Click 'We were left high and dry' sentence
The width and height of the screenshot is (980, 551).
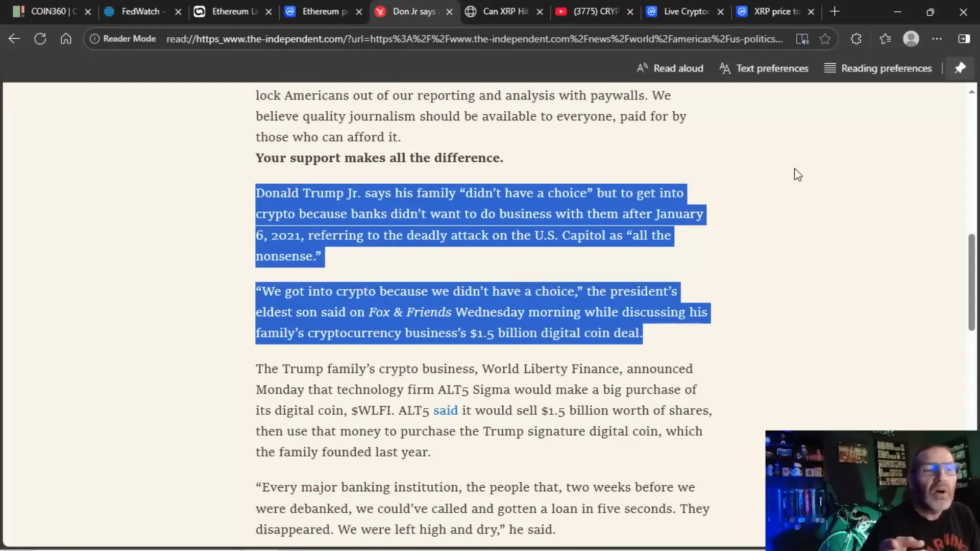tap(418, 530)
